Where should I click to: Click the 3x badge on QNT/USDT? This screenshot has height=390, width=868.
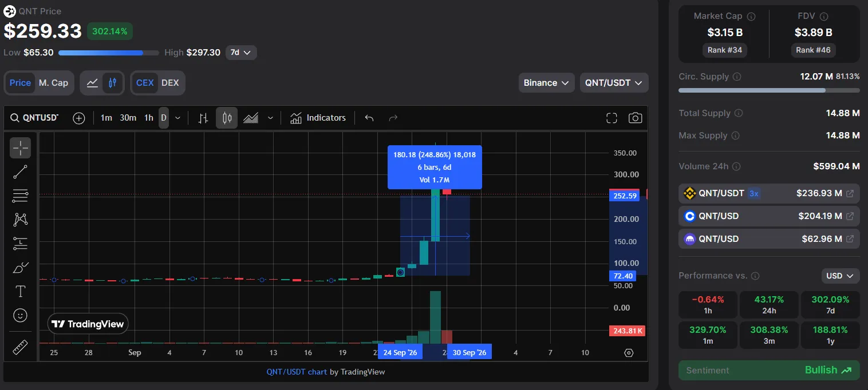[754, 193]
